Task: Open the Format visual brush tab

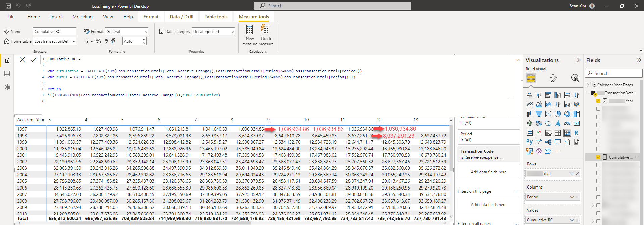Action: pyautogui.click(x=553, y=78)
